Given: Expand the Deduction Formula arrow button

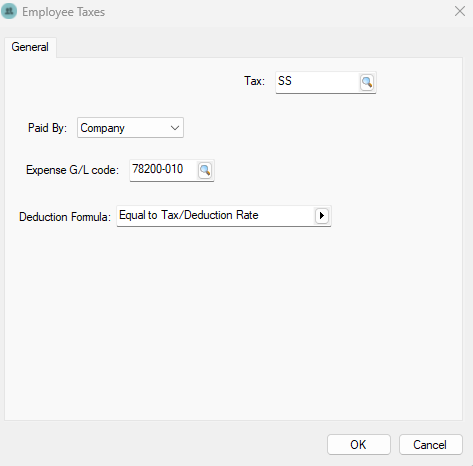Looking at the screenshot, I should (322, 216).
